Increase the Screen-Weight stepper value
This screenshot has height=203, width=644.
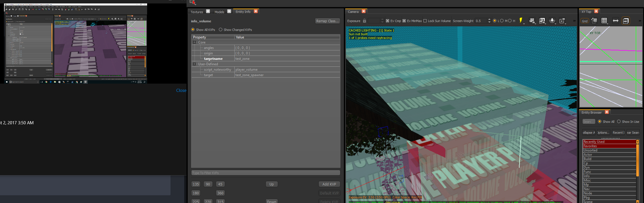point(489,19)
